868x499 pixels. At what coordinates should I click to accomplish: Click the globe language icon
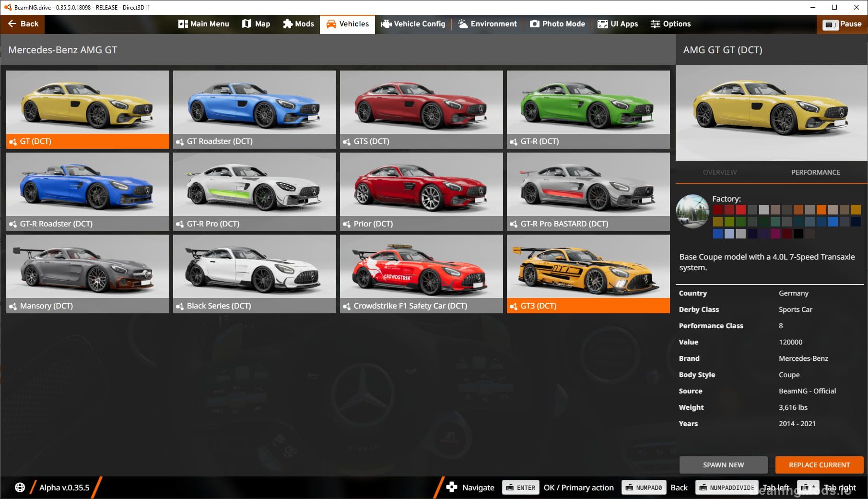[20, 487]
